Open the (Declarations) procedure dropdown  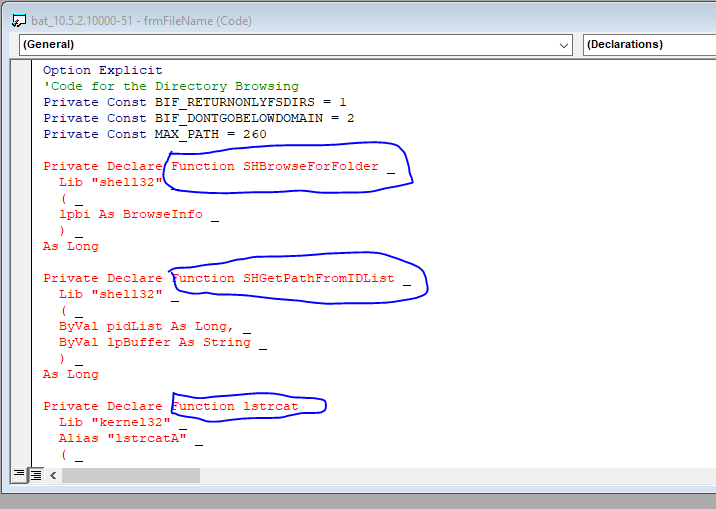(x=649, y=45)
